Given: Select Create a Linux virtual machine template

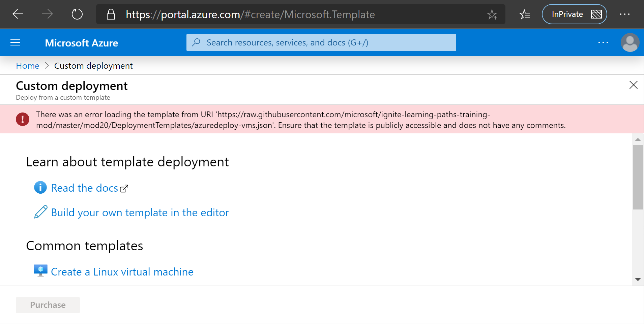Looking at the screenshot, I should click(x=122, y=271).
